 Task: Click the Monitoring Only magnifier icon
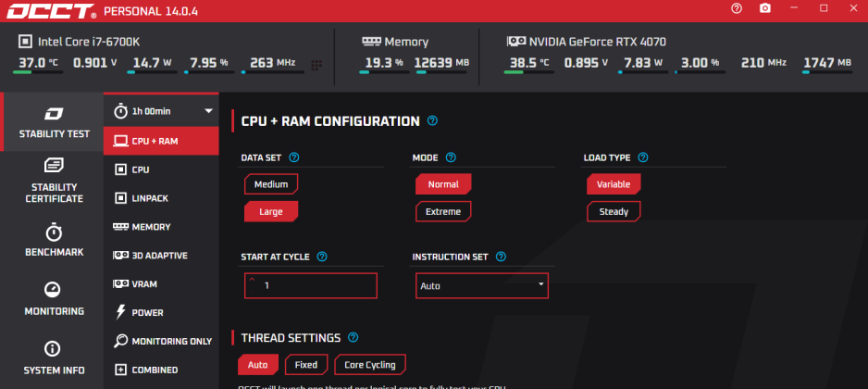click(120, 341)
